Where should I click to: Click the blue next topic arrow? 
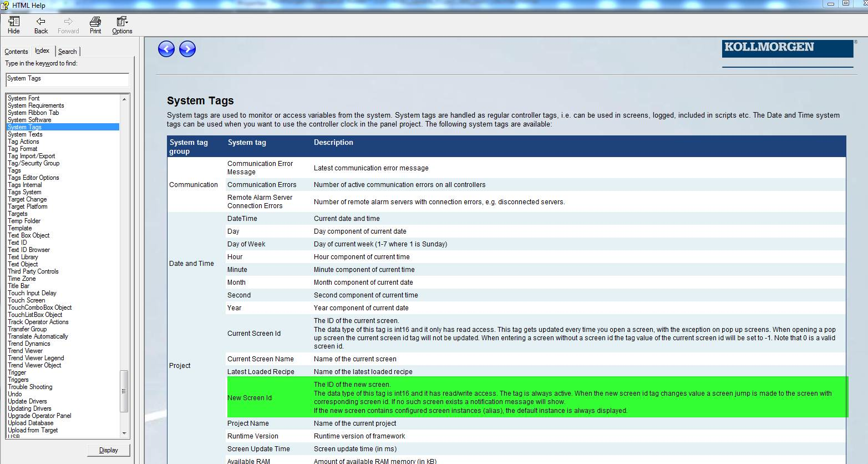187,49
